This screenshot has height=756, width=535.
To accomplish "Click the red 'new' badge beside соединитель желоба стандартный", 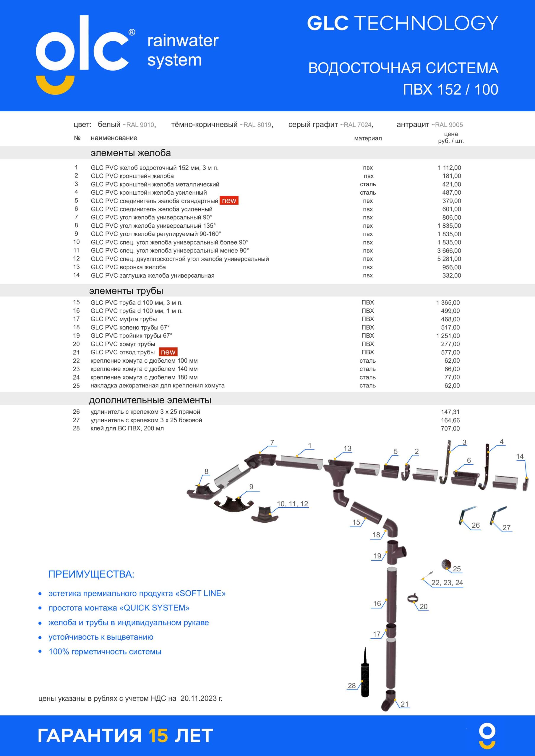I will click(229, 201).
